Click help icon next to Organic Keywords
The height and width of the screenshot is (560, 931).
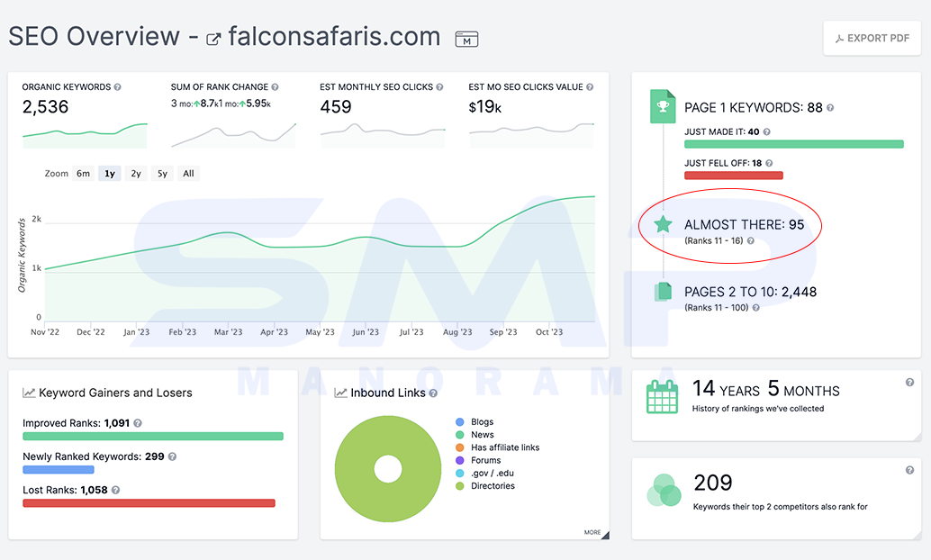pyautogui.click(x=118, y=87)
